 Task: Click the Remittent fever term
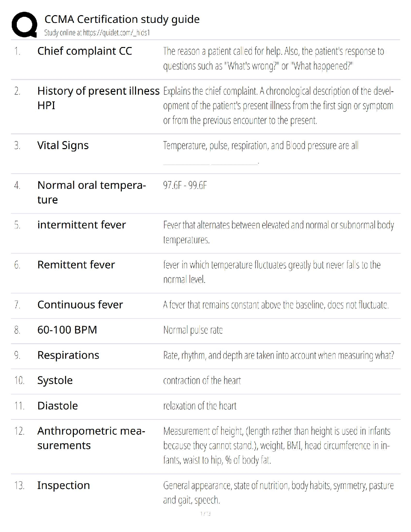pos(76,265)
